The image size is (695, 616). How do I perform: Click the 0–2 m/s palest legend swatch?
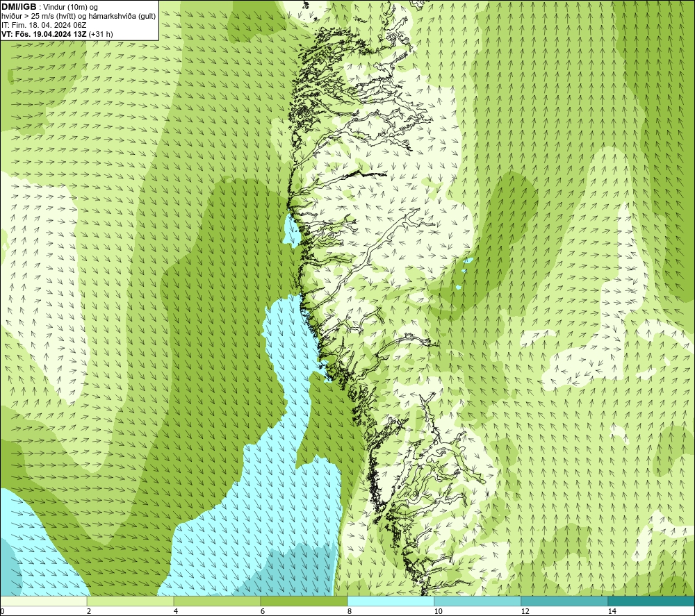point(43,601)
